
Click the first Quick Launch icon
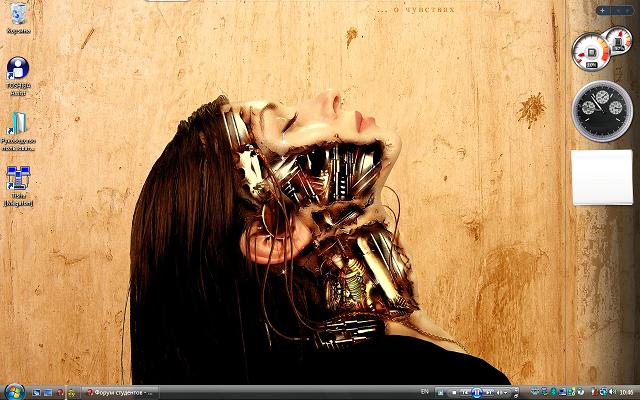coord(36,392)
